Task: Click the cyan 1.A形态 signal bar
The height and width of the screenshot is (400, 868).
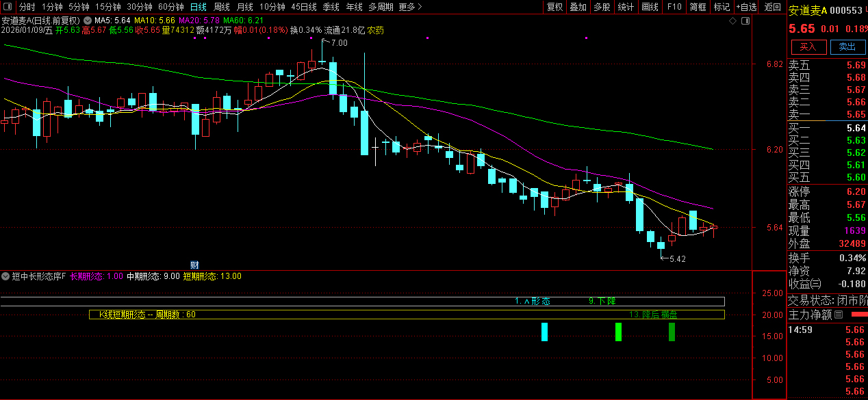Action: [544, 332]
